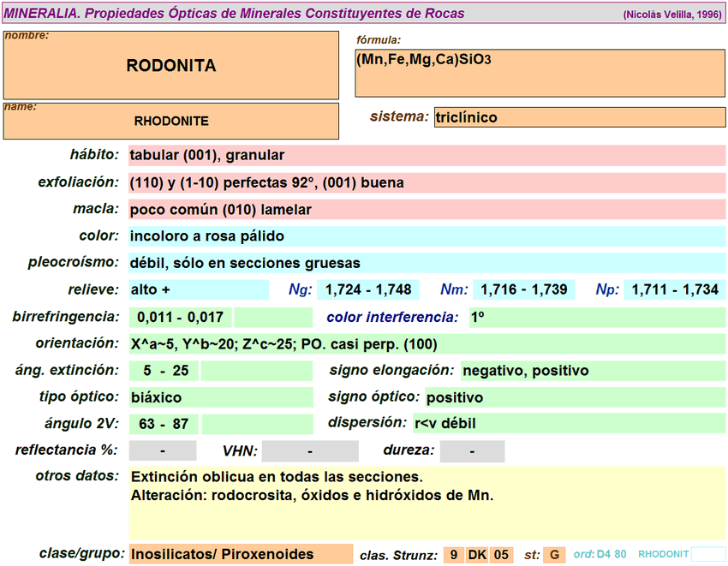Click the nombre field containing RODONITA

coord(171,65)
